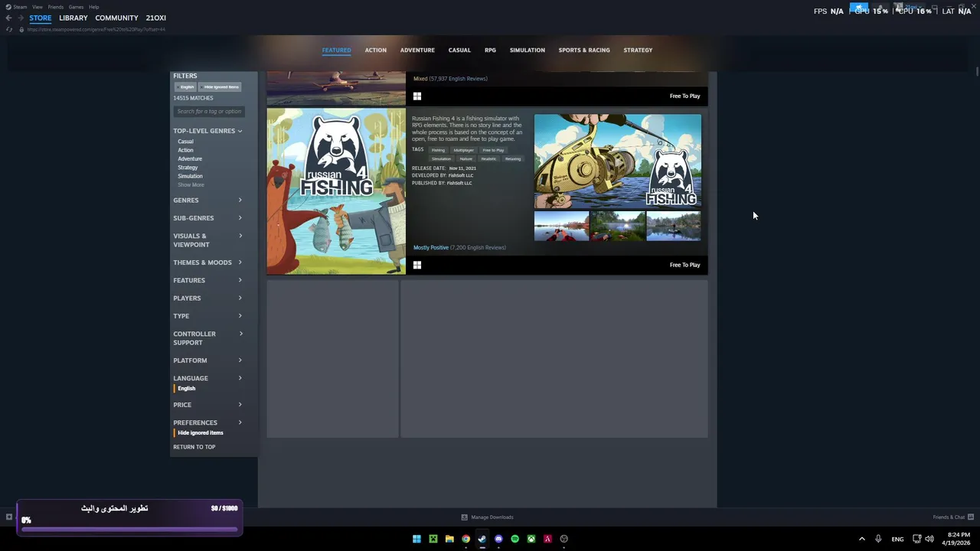This screenshot has width=980, height=551.
Task: Open Google Chrome from the taskbar
Action: (x=465, y=539)
